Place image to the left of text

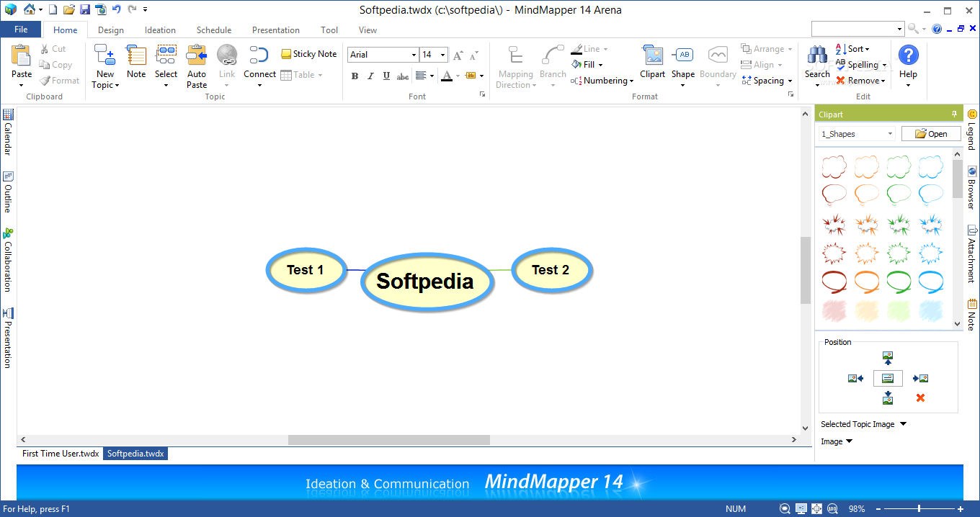tap(855, 378)
